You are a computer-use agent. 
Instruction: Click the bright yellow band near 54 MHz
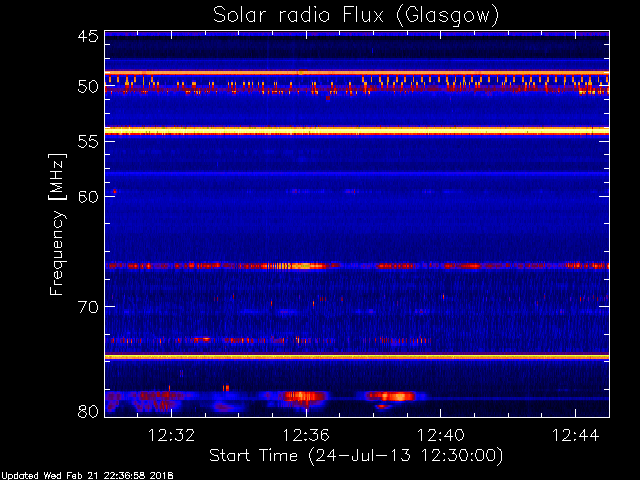pyautogui.click(x=357, y=131)
